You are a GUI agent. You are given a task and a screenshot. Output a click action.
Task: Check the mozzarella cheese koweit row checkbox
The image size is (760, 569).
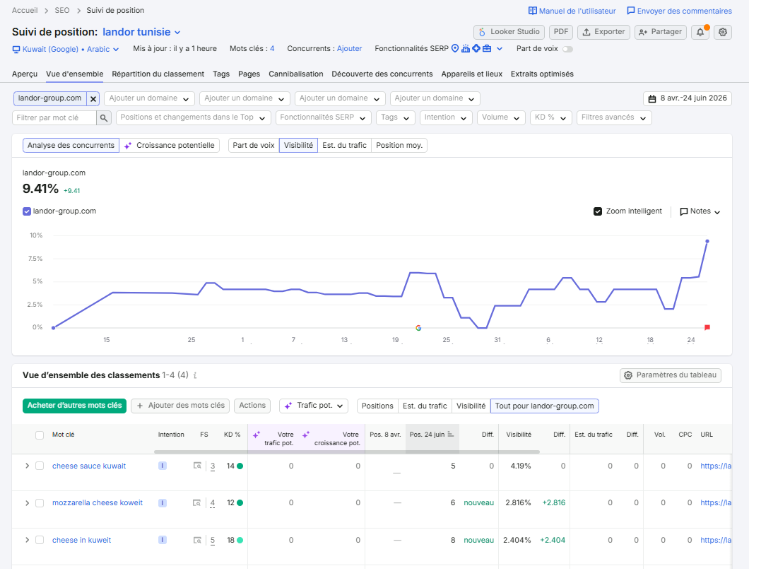pos(40,503)
